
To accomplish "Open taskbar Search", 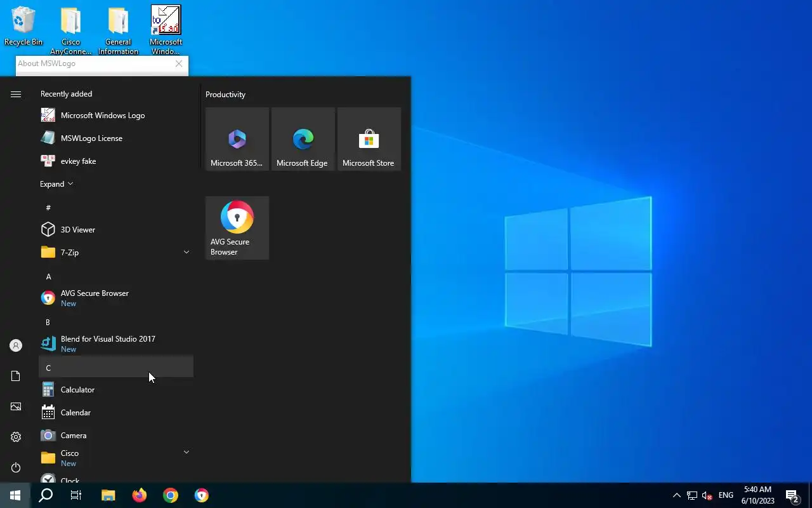I will click(x=46, y=495).
